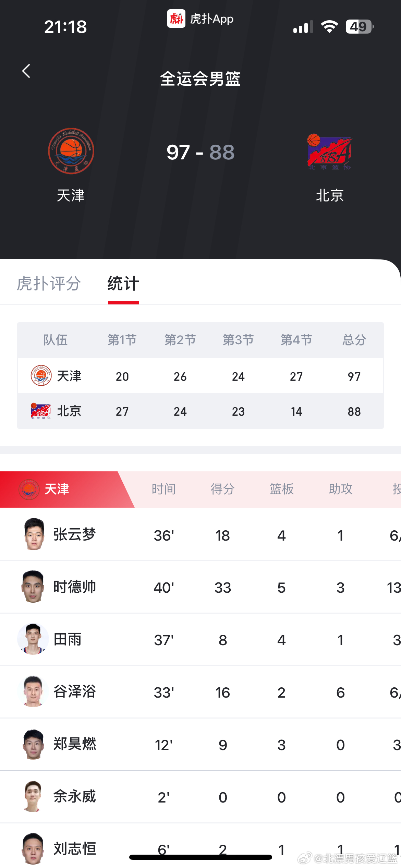Tap the Tianjin team crest above the score
This screenshot has width=401, height=868.
point(70,151)
